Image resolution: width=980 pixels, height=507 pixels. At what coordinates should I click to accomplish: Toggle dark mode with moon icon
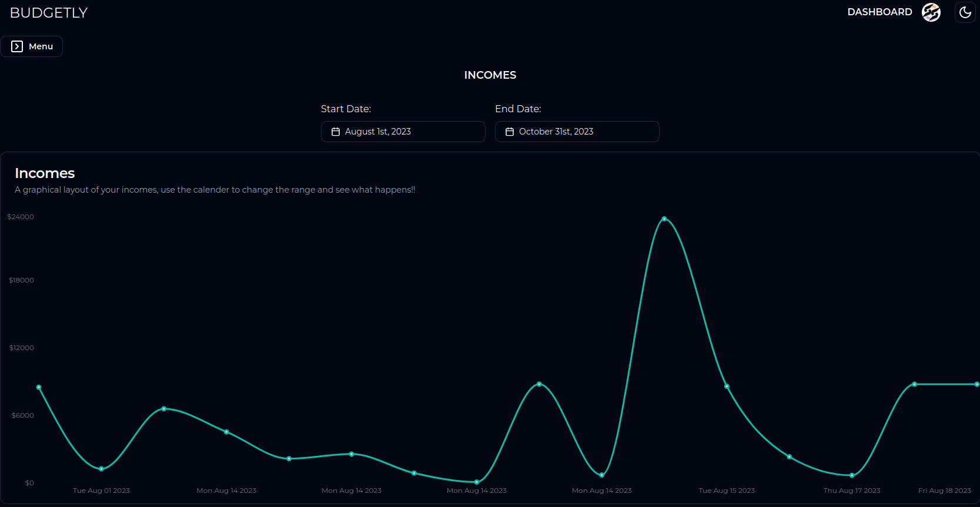coord(965,12)
